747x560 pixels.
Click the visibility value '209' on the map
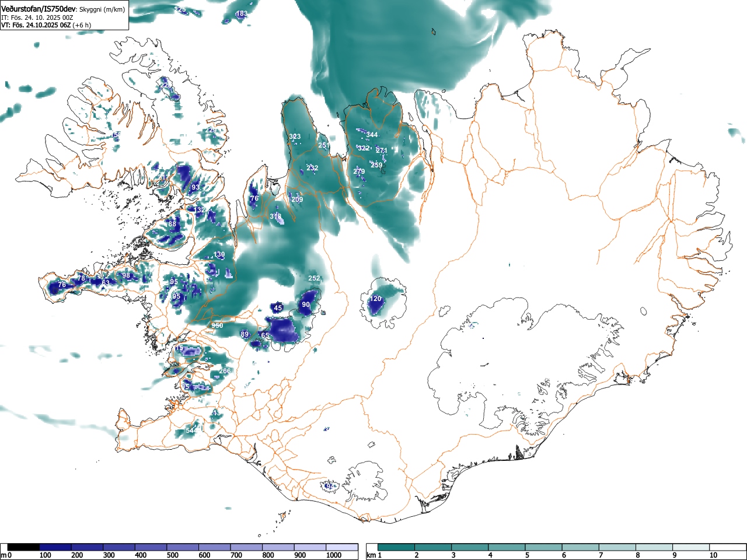[297, 199]
